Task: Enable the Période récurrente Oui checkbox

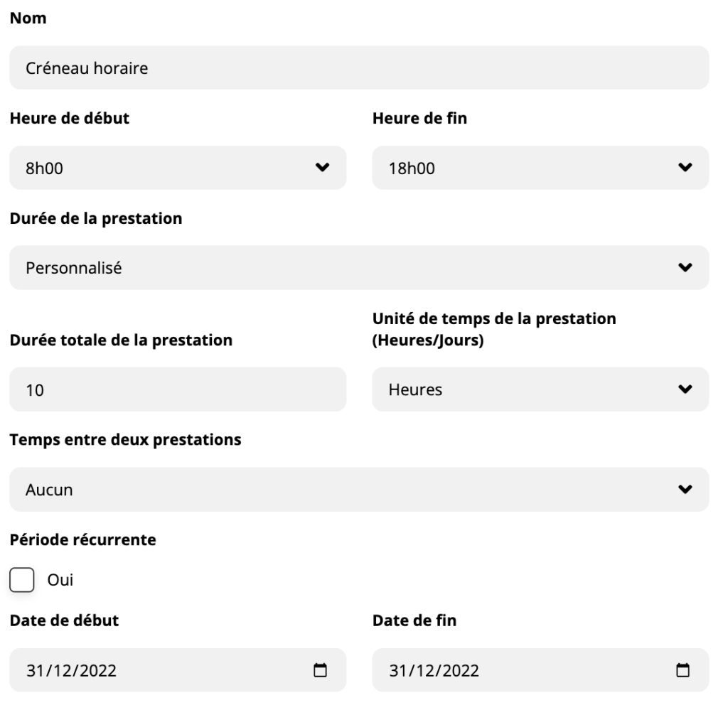Action: 23,580
